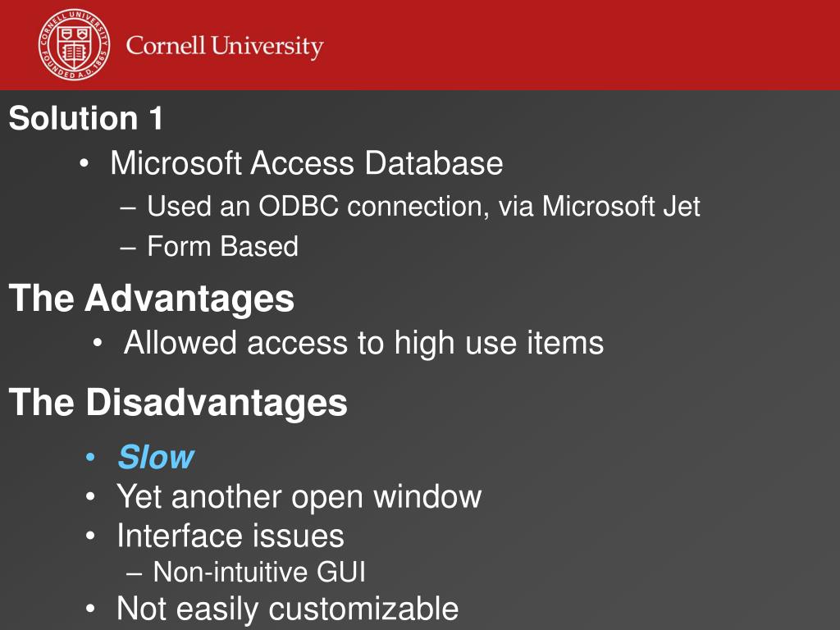
Task: Click the highlighted blue Slow text
Action: click(x=156, y=457)
